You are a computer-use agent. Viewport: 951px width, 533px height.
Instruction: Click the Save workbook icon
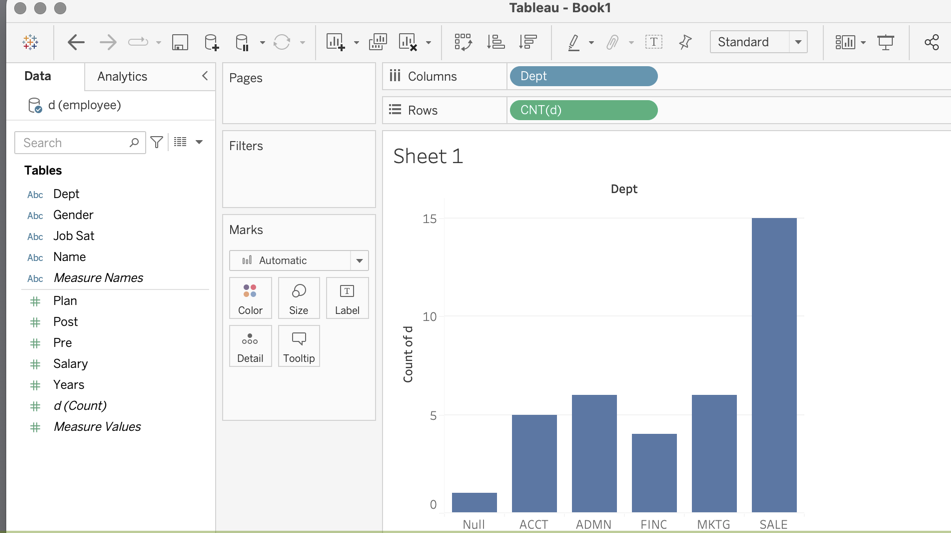pos(180,42)
